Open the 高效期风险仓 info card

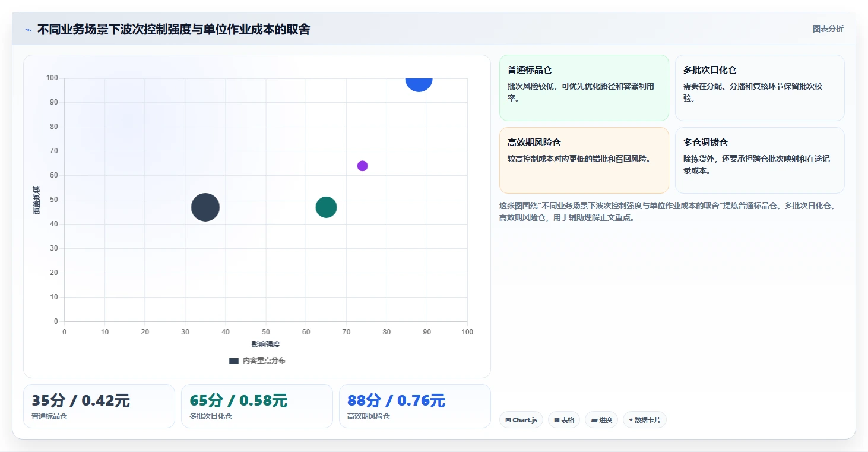tap(584, 160)
